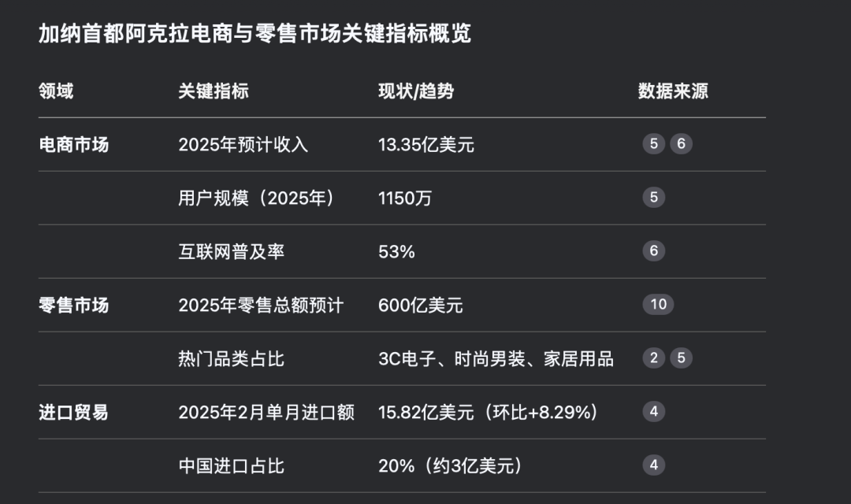
Task: Click citation 10 for 600亿美元 retail total
Action: coord(658,305)
